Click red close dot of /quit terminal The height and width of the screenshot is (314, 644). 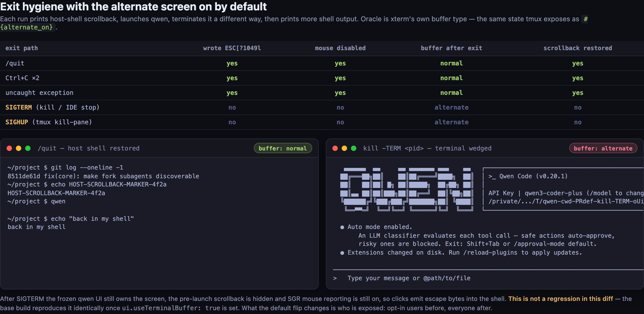9,148
